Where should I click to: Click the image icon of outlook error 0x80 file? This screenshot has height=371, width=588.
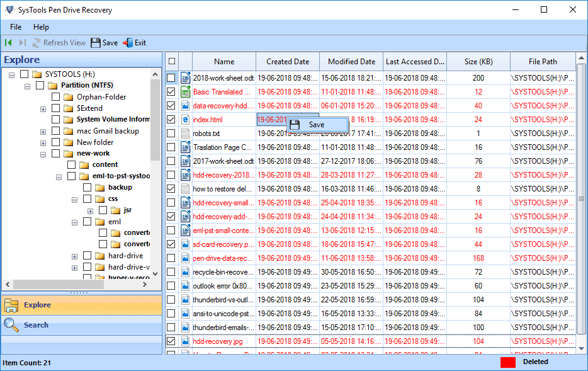tap(185, 286)
